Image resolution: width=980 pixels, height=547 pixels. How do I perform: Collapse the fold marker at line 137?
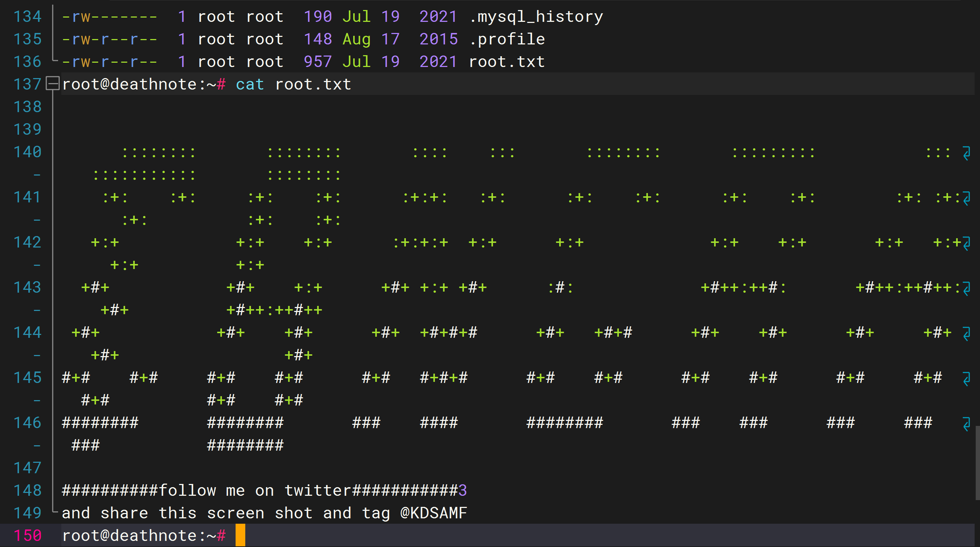point(52,83)
